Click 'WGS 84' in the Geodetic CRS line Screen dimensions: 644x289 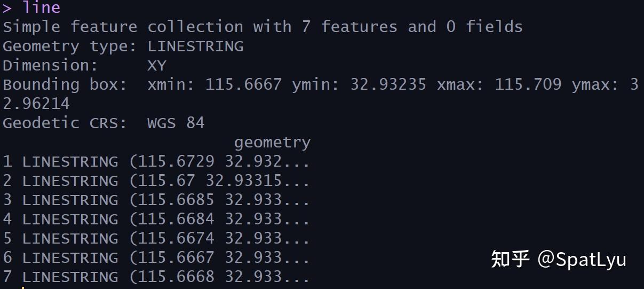click(x=176, y=123)
